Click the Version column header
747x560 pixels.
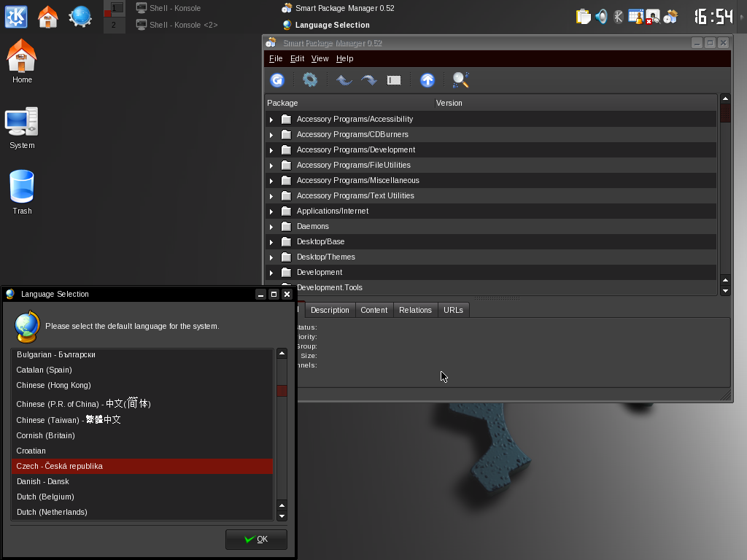tap(576, 103)
